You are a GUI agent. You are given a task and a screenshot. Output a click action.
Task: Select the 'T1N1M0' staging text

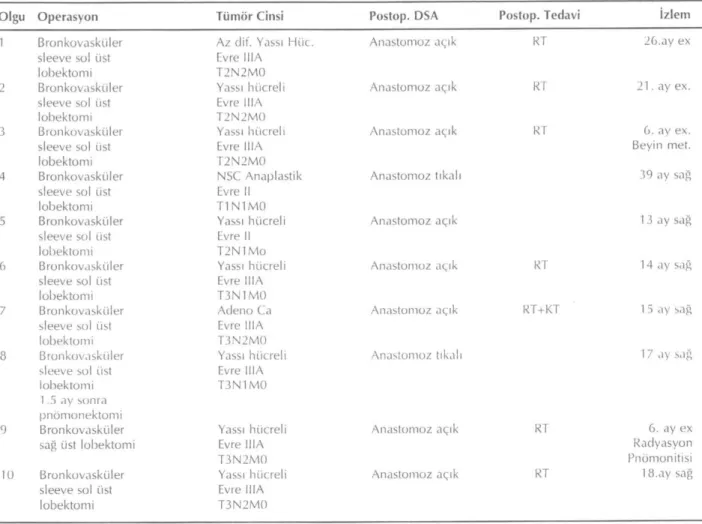coord(241,206)
